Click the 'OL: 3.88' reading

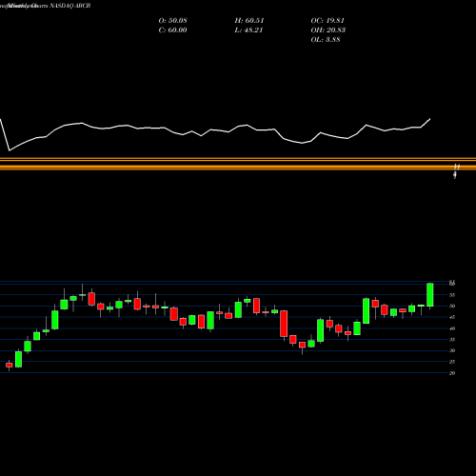click(326, 39)
